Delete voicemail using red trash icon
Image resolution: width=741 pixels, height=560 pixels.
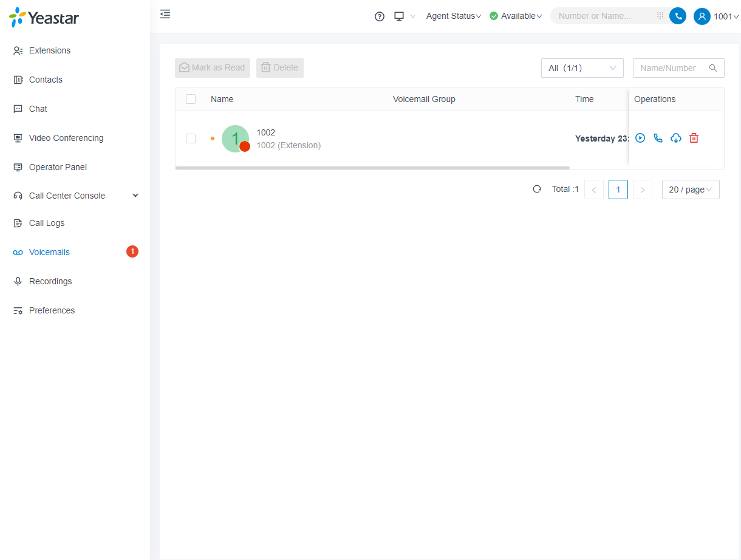694,138
